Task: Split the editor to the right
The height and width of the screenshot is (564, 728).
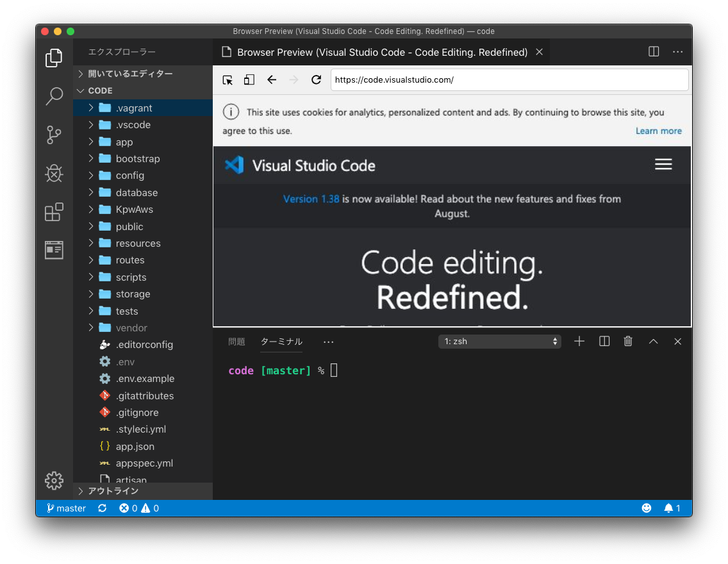Action: 654,51
